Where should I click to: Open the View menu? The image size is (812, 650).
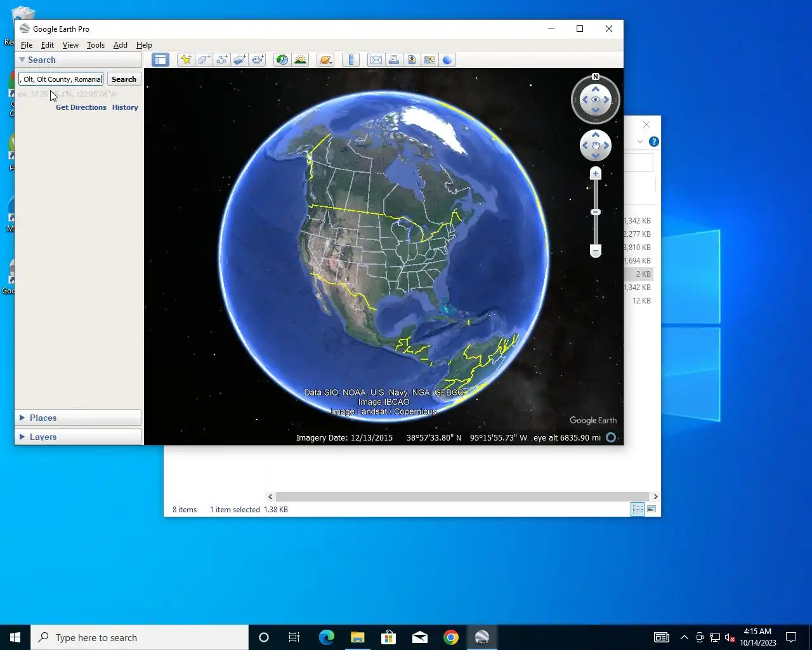click(70, 45)
